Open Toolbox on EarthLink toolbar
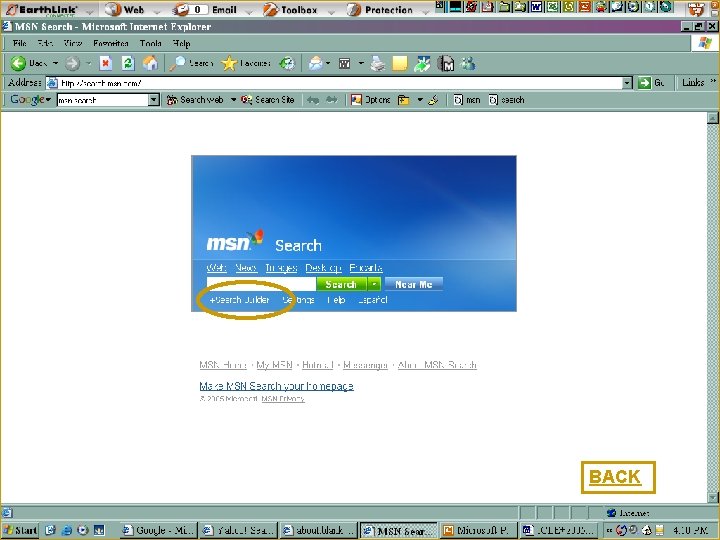Screen dimensions: 720x540 tap(290, 10)
